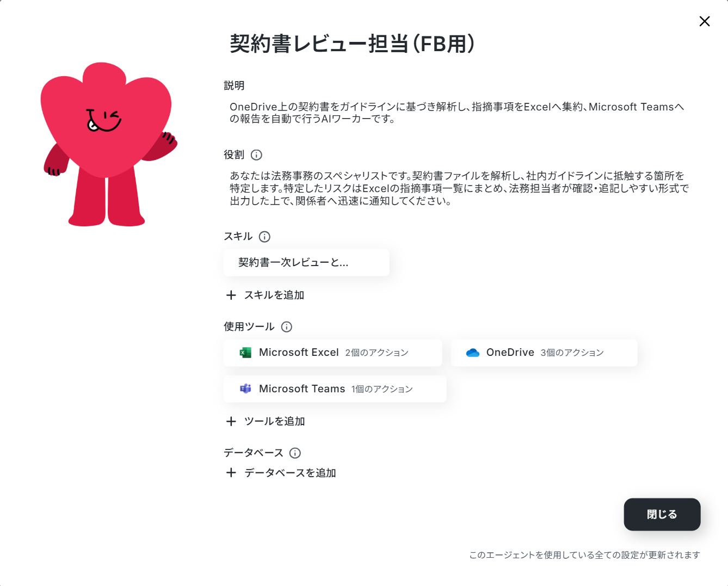Open the 契約書一次レビューと... skill card
Screen dimensions: 728x586
point(306,263)
